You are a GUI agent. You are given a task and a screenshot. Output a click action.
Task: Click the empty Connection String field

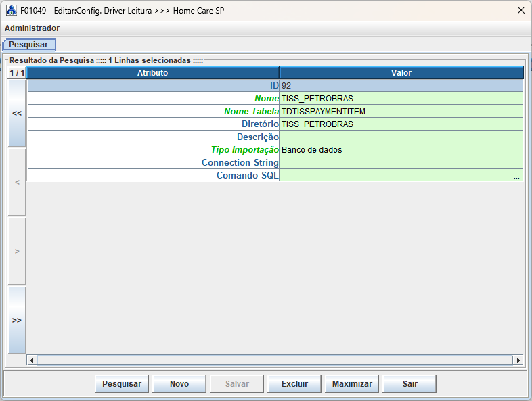pos(401,163)
